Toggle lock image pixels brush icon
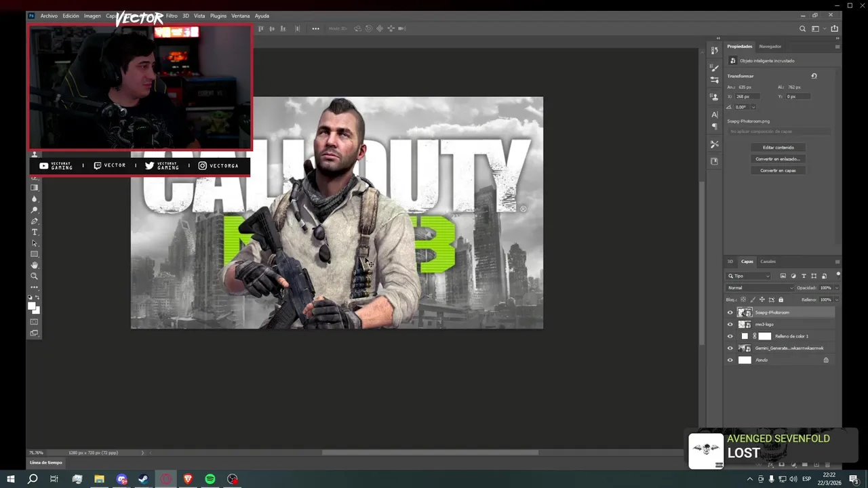This screenshot has width=868, height=488. 753,300
